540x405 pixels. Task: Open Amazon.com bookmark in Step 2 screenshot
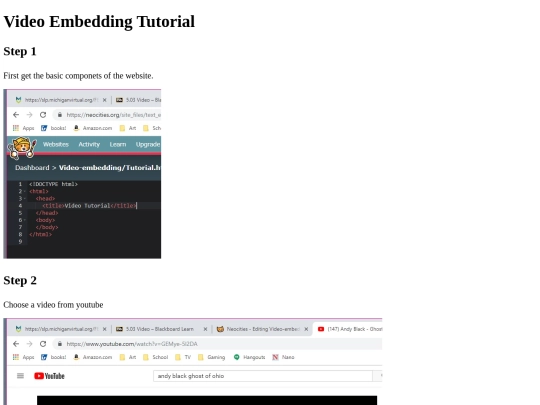93,357
